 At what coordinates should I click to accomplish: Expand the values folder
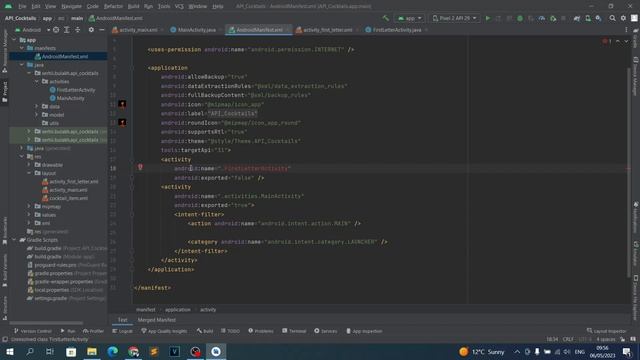29,215
